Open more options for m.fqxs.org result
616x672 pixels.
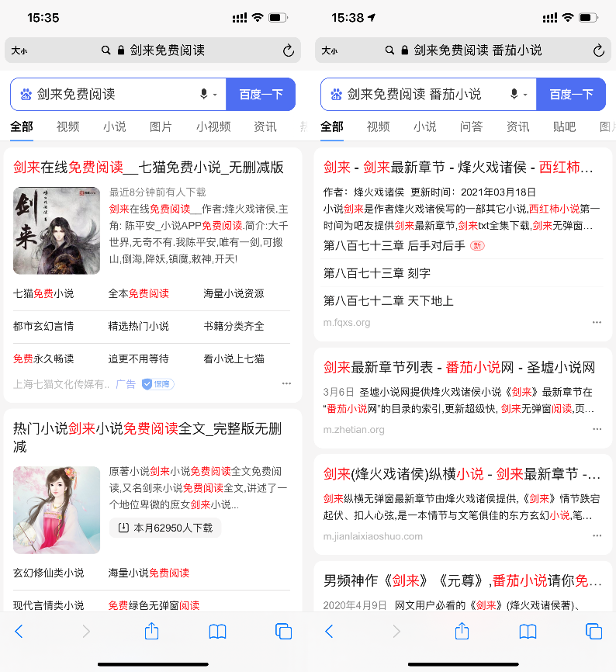click(x=597, y=322)
